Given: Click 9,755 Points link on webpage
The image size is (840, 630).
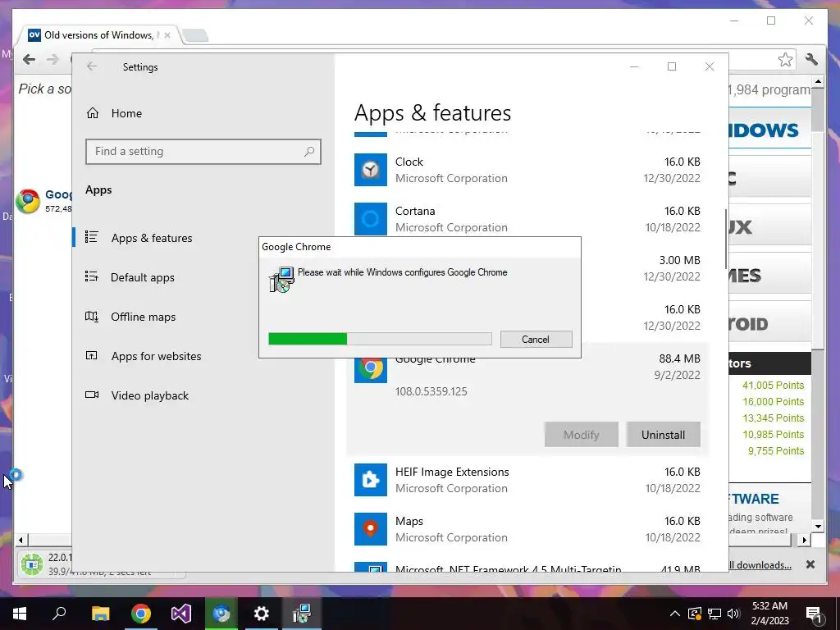Looking at the screenshot, I should [x=776, y=451].
